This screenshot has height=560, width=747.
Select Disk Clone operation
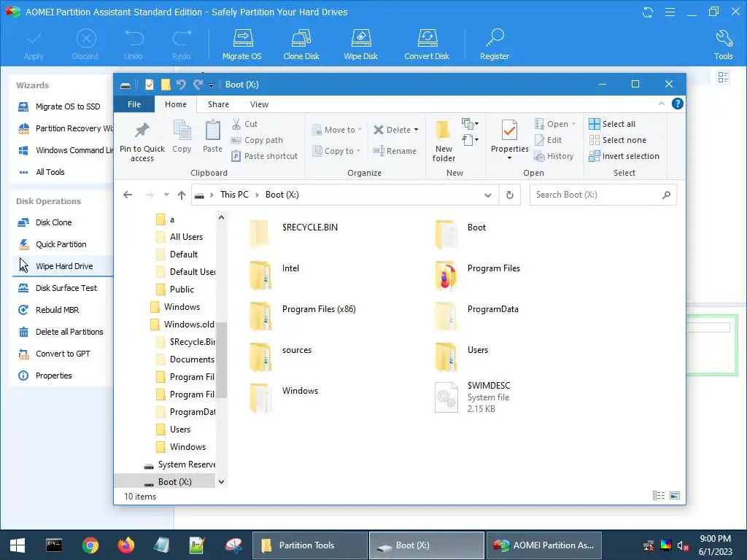click(x=44, y=222)
